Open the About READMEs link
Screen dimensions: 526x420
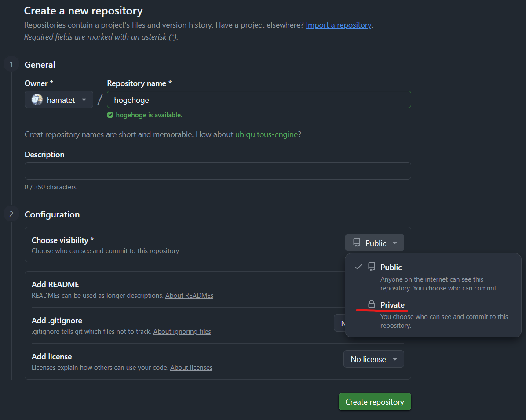point(189,296)
